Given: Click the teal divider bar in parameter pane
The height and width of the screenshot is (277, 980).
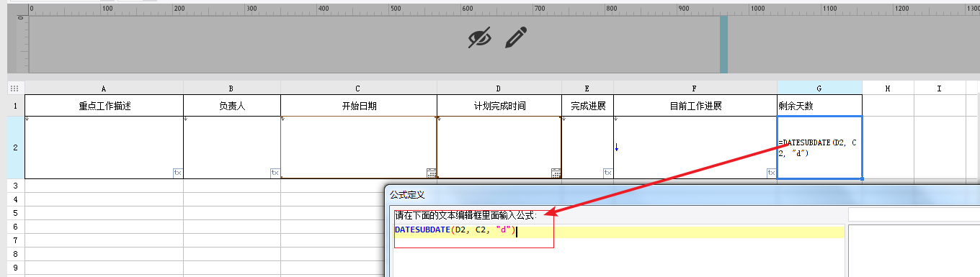Looking at the screenshot, I should click(x=723, y=44).
